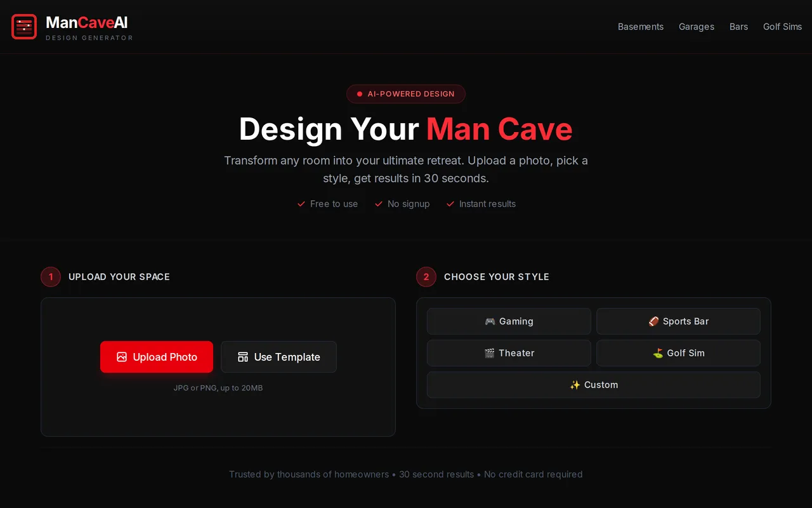The height and width of the screenshot is (508, 812).
Task: Click the 'CHOOSE YOUR STYLE' heading
Action: (x=497, y=277)
